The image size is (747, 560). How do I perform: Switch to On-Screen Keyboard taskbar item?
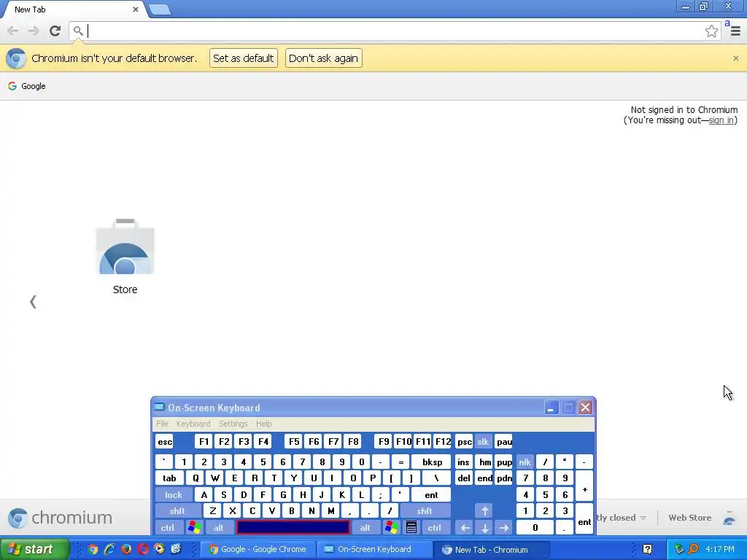coord(374,550)
